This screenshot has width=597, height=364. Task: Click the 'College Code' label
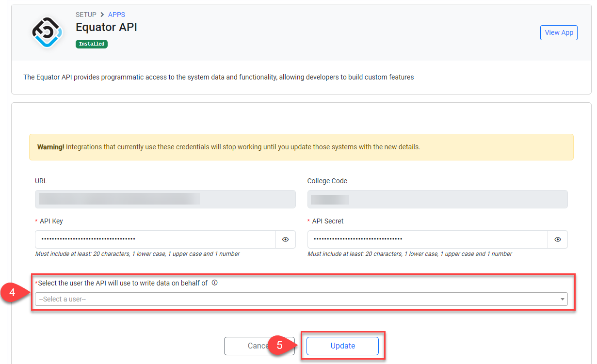coord(327,181)
